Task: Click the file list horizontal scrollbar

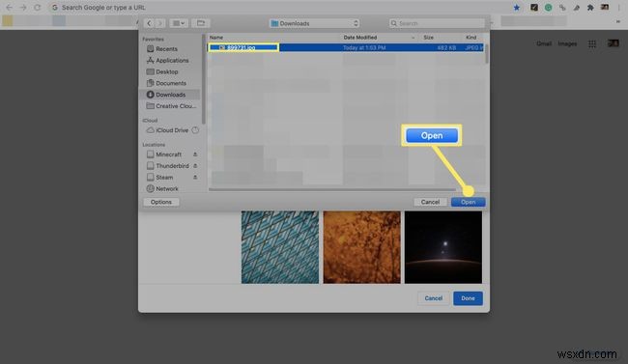Action: (x=332, y=190)
